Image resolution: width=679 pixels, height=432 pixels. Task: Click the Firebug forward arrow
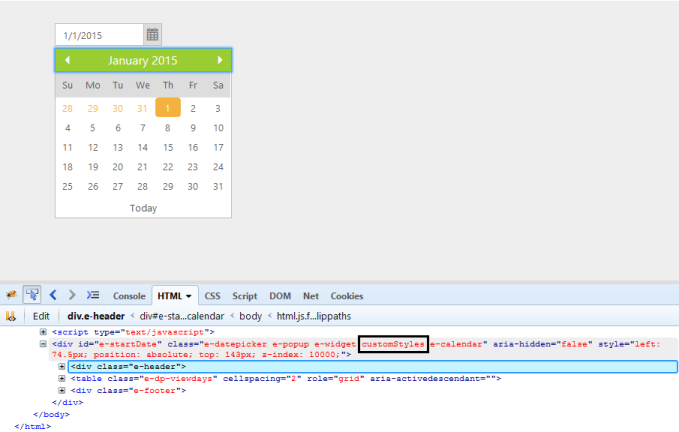(x=72, y=295)
